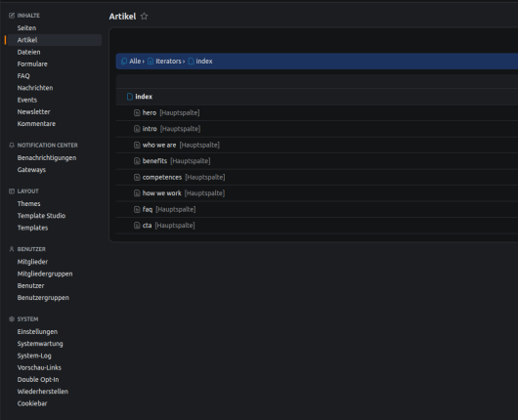Open Themes under Layout
Image resolution: width=518 pixels, height=420 pixels.
tap(28, 204)
